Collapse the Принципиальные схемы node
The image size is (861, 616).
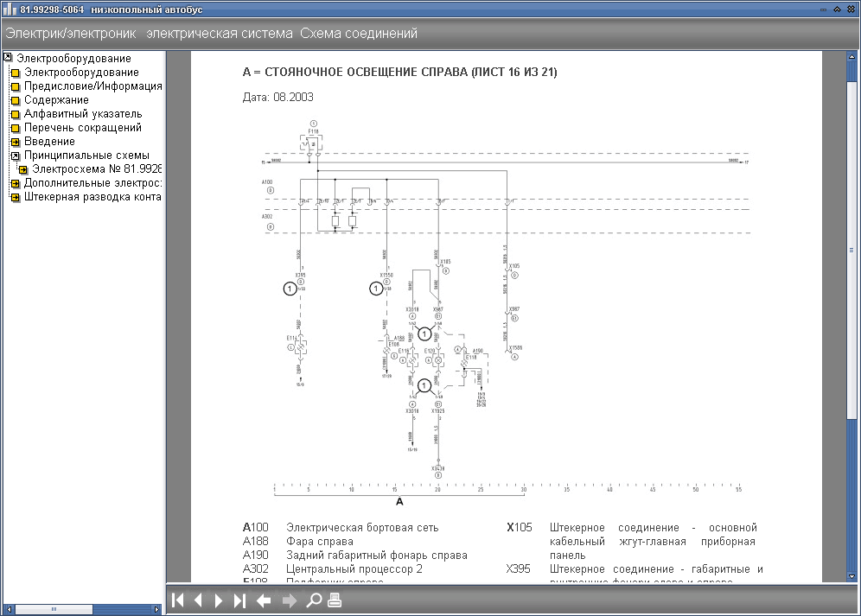coord(16,156)
